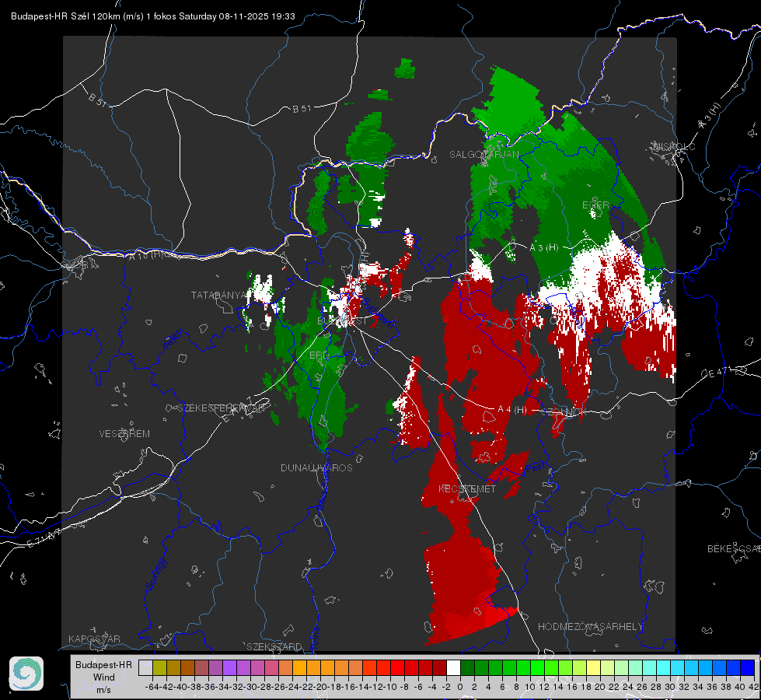Click the swirl logo icon beside the legend
This screenshot has width=761, height=700.
(x=26, y=674)
